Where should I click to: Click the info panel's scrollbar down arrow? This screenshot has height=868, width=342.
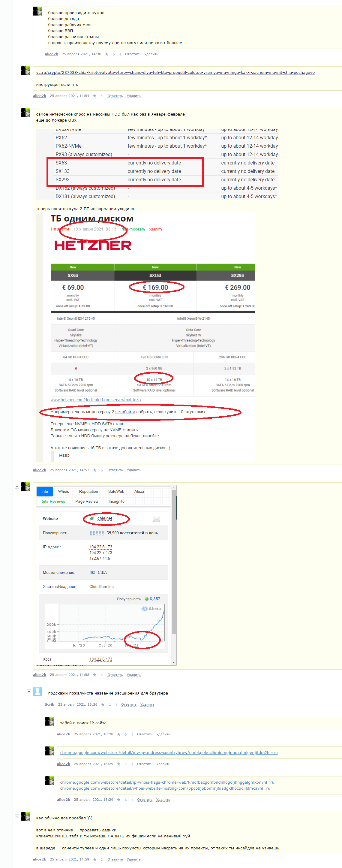[x=174, y=662]
